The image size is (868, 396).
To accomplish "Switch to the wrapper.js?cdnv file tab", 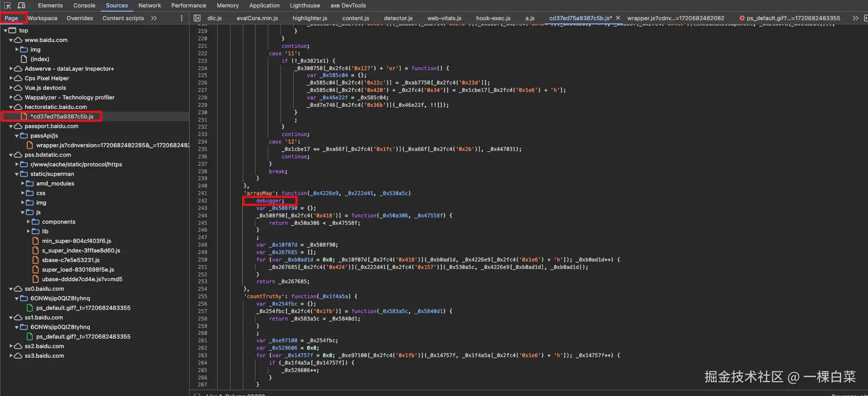I will point(676,18).
